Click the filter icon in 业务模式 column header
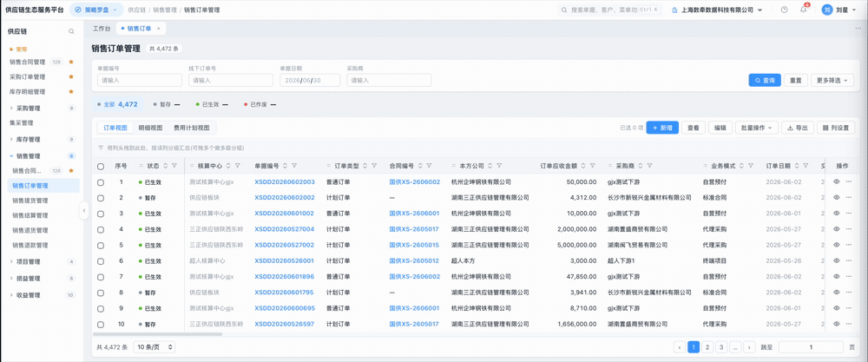Image resolution: width=868 pixels, height=362 pixels. pyautogui.click(x=752, y=166)
